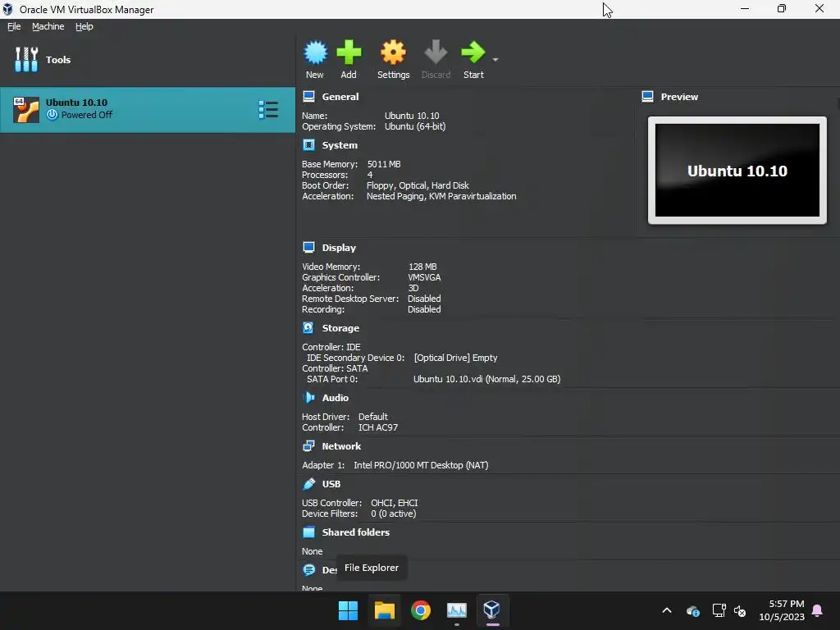Click the cloud sync tray icon
This screenshot has width=840, height=630.
693,610
